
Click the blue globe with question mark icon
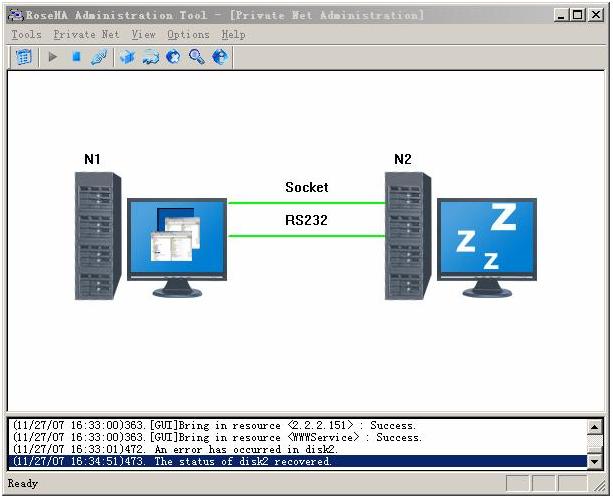pos(220,57)
